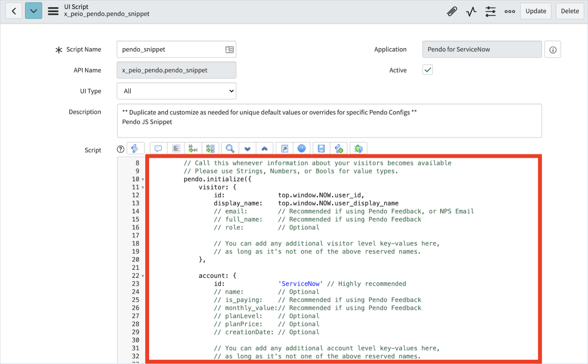Open script search magnifier
The height and width of the screenshot is (364, 588).
[x=230, y=149]
